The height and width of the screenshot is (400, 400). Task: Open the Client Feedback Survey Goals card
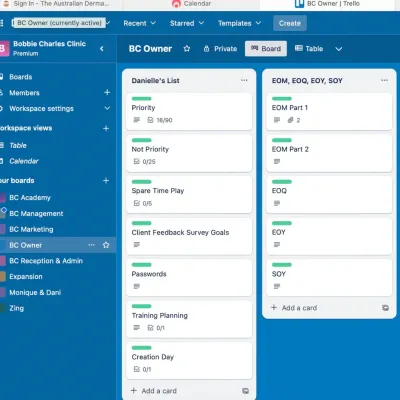click(189, 236)
